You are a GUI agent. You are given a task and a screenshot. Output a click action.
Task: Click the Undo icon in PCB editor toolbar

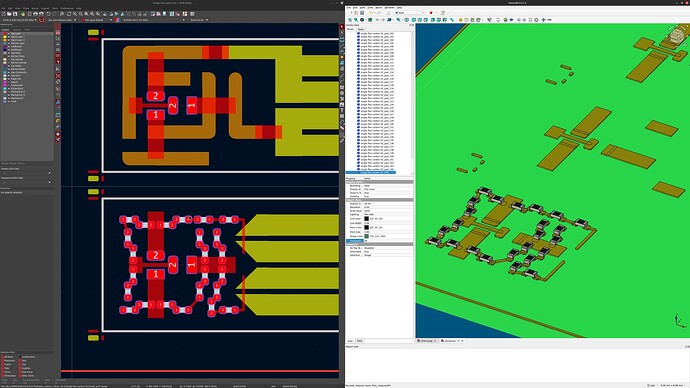point(48,14)
